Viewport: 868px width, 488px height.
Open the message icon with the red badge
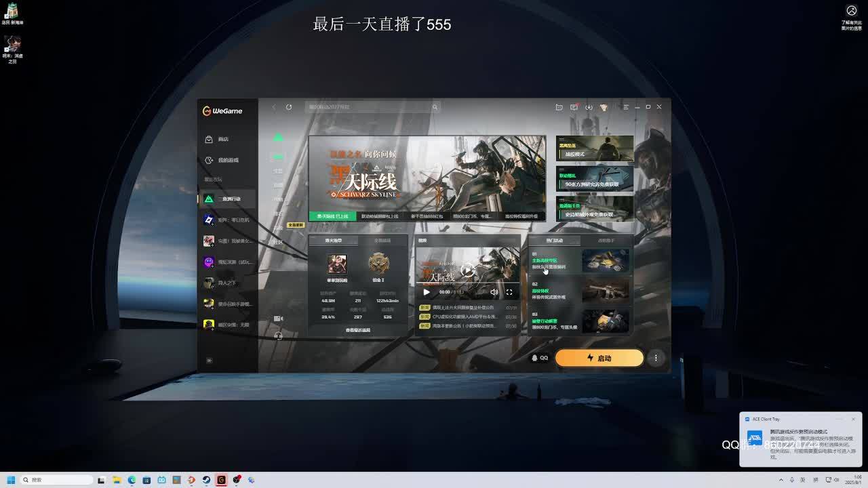click(574, 107)
